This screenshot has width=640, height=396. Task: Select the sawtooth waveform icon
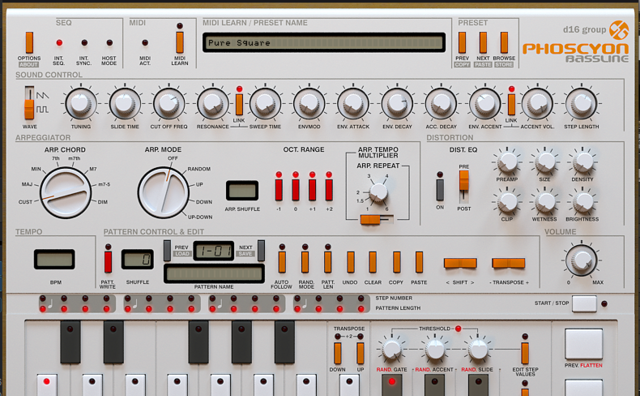(42, 95)
